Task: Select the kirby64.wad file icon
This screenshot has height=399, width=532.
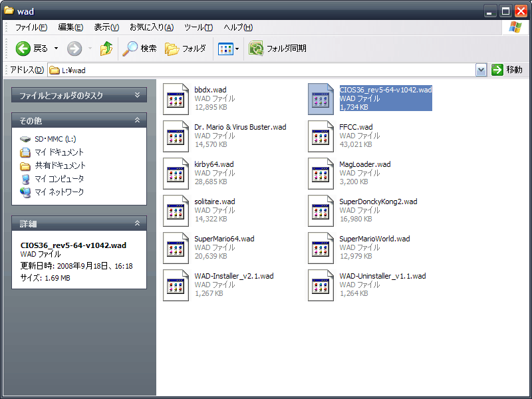Action: point(176,174)
